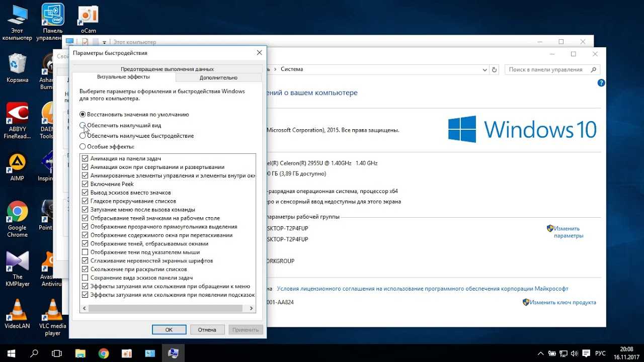
Task: Enable 'Сохранение вида эскизов панели задач'
Action: click(85, 278)
